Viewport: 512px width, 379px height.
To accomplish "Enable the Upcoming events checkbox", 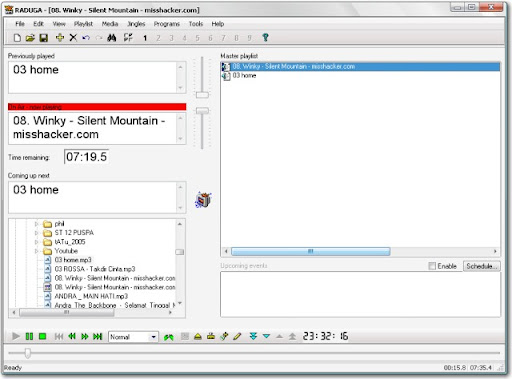I will 432,266.
